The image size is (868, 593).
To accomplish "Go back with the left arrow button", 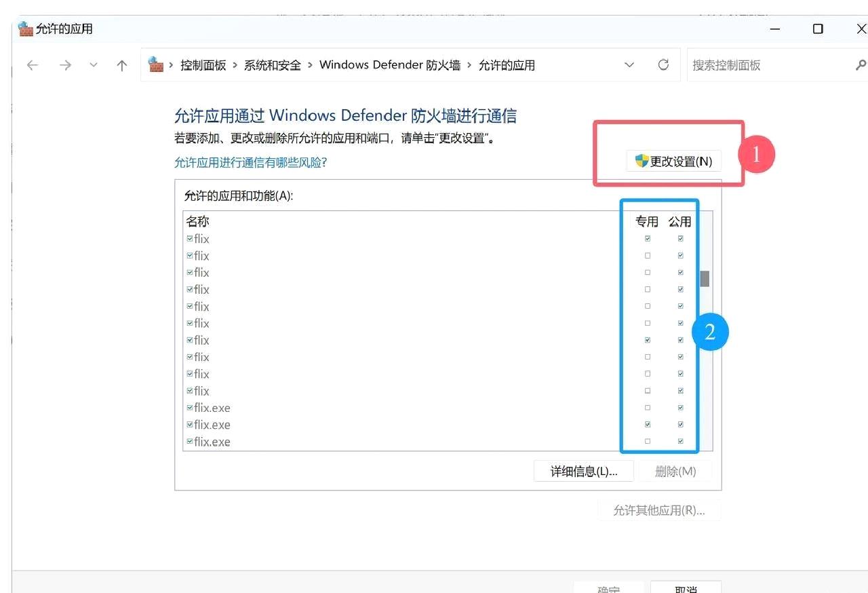I will coord(32,65).
